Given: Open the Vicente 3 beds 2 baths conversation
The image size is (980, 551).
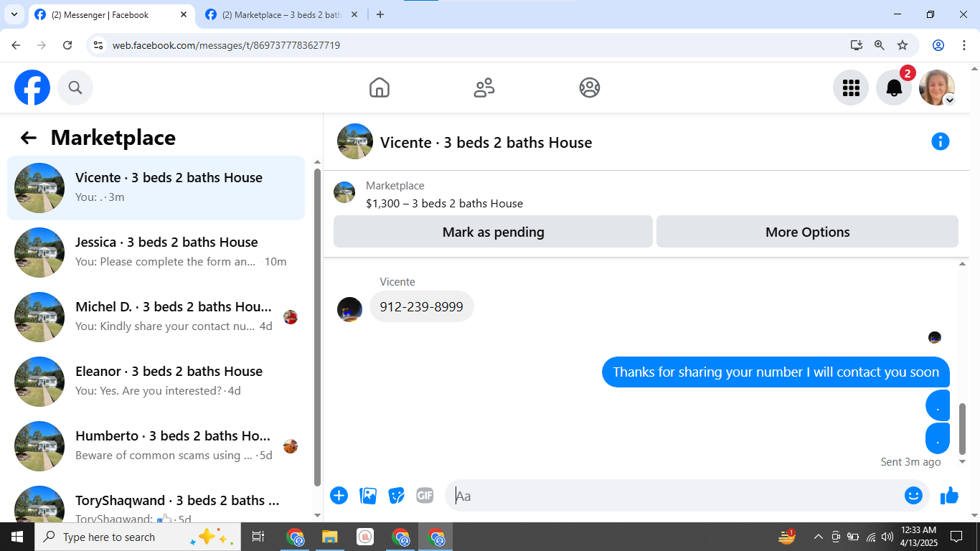Looking at the screenshot, I should [x=156, y=188].
